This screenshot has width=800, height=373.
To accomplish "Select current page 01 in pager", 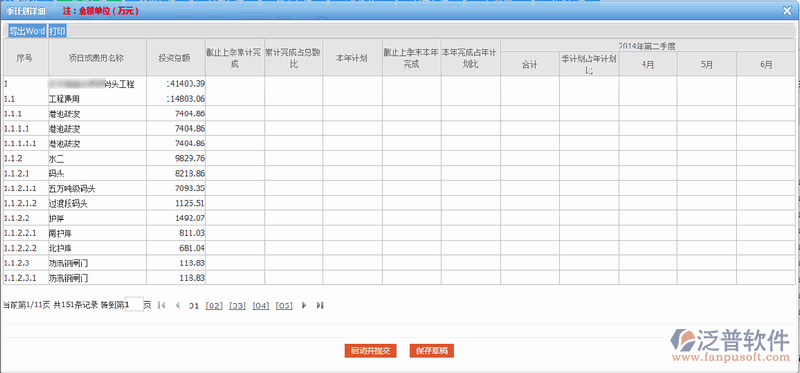I will point(193,306).
